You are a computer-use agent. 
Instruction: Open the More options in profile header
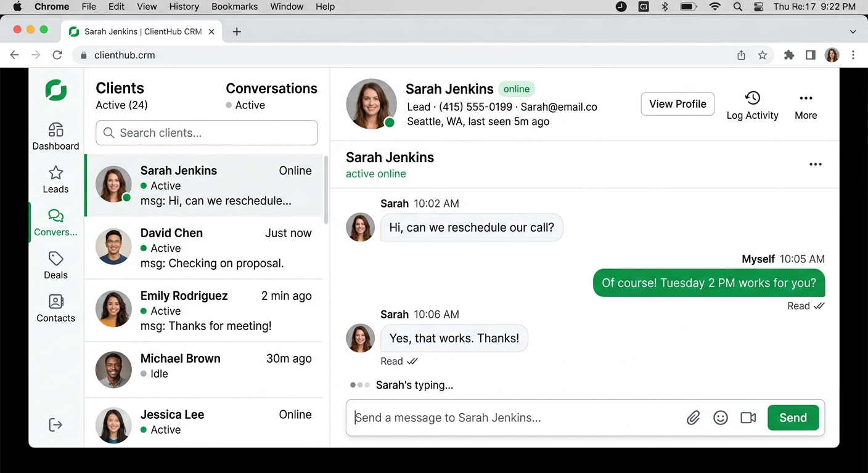tap(806, 105)
